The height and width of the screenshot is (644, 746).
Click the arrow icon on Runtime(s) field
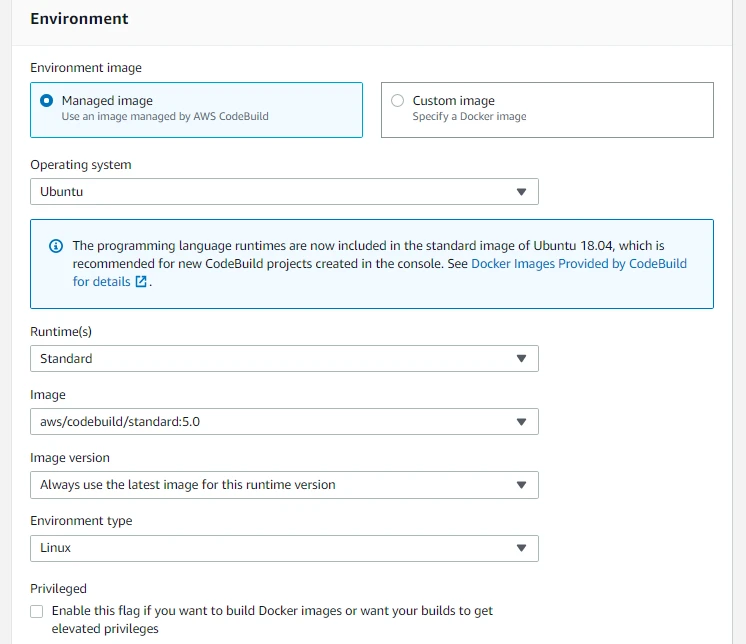click(x=521, y=359)
